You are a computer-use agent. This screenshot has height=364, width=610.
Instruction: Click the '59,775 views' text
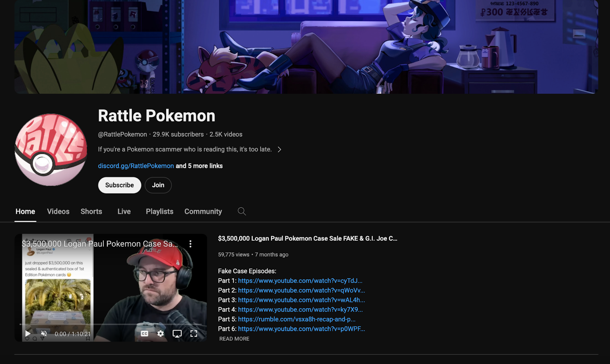click(234, 255)
